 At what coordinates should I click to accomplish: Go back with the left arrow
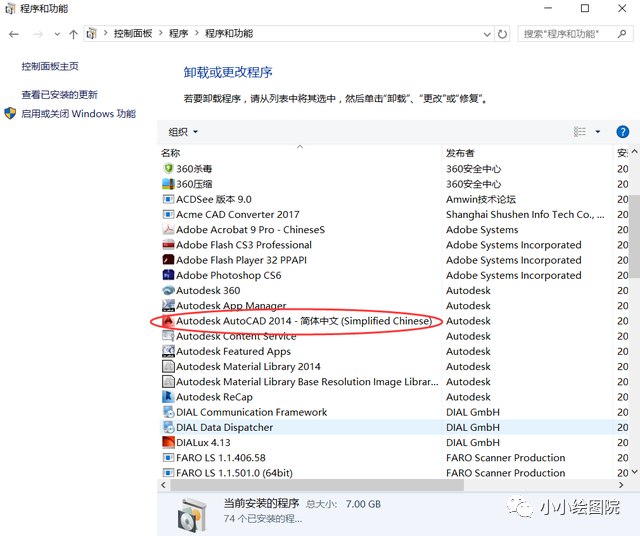tap(14, 34)
